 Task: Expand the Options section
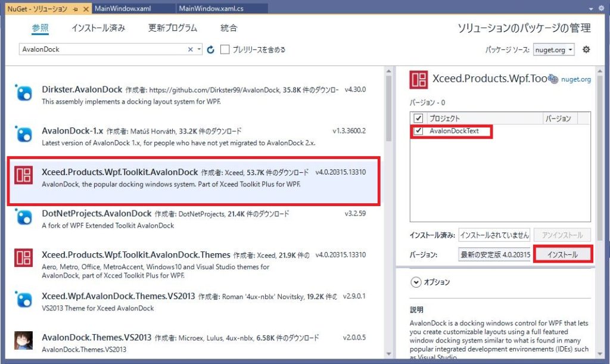point(416,282)
